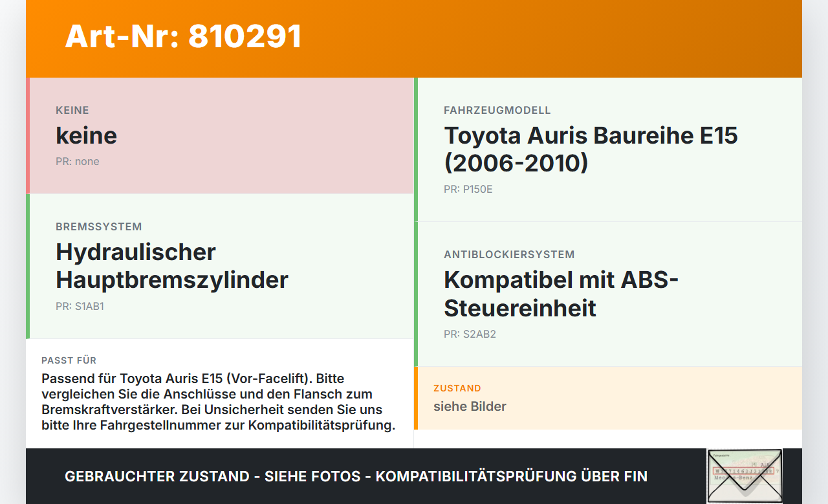Click 'PR: none' text

pyautogui.click(x=78, y=162)
